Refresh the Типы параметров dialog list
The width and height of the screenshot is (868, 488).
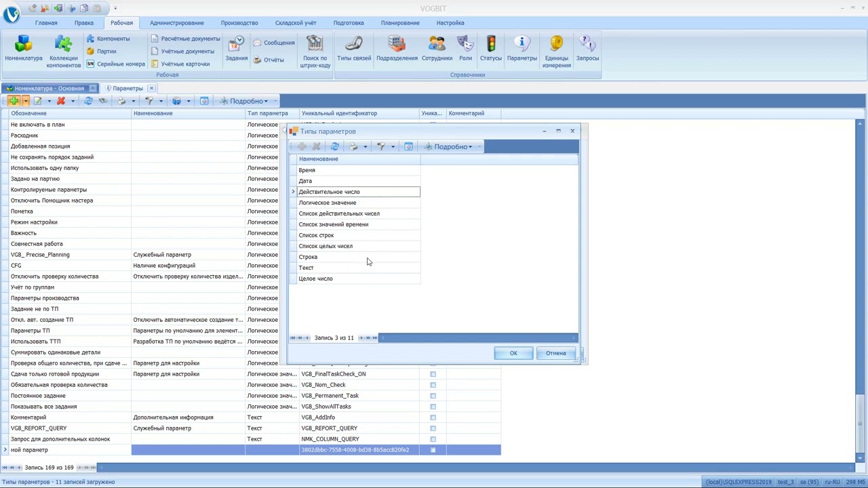point(335,146)
